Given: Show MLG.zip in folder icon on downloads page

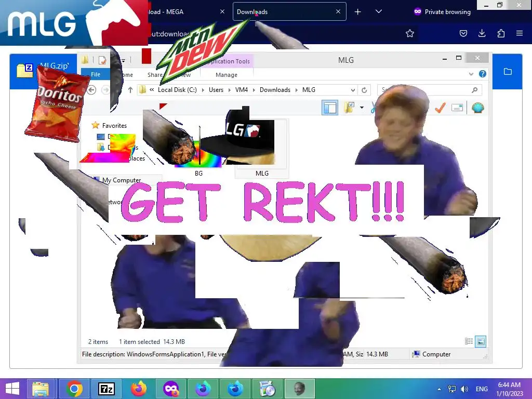Looking at the screenshot, I should point(508,72).
